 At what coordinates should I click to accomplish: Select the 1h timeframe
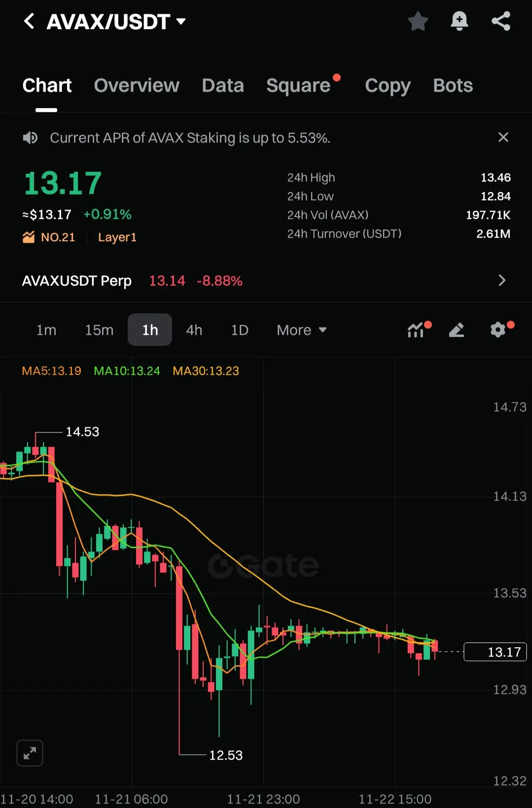click(150, 330)
